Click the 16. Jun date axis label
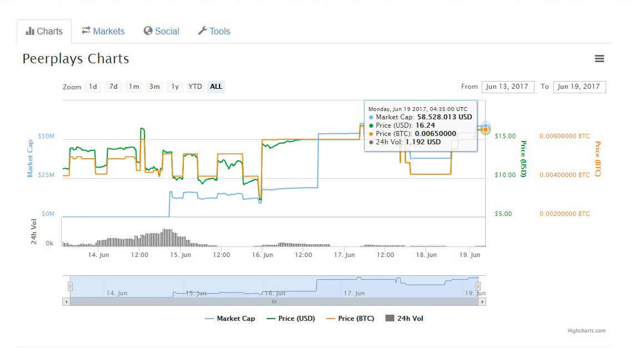The width and height of the screenshot is (644, 348). (262, 255)
